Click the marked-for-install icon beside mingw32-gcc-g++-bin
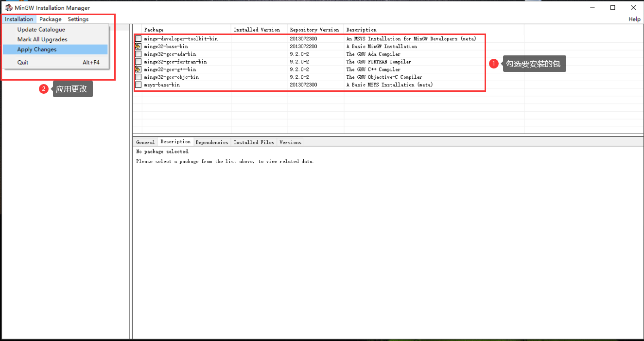Image resolution: width=644 pixels, height=341 pixels. [138, 69]
